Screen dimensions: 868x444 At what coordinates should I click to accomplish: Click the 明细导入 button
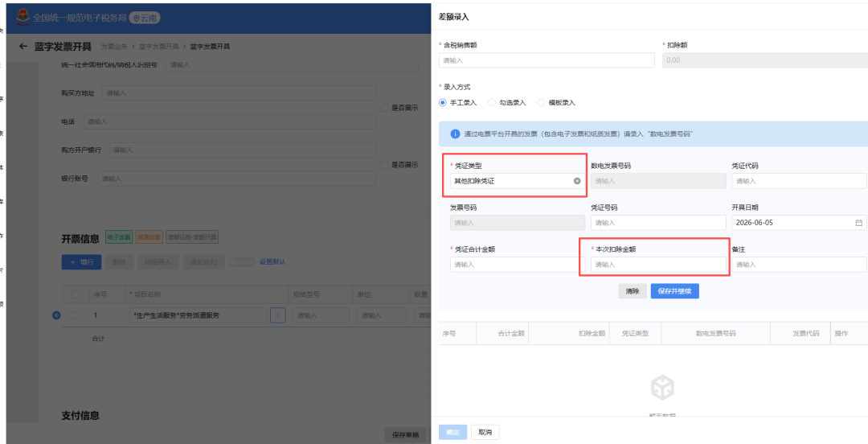coord(158,262)
